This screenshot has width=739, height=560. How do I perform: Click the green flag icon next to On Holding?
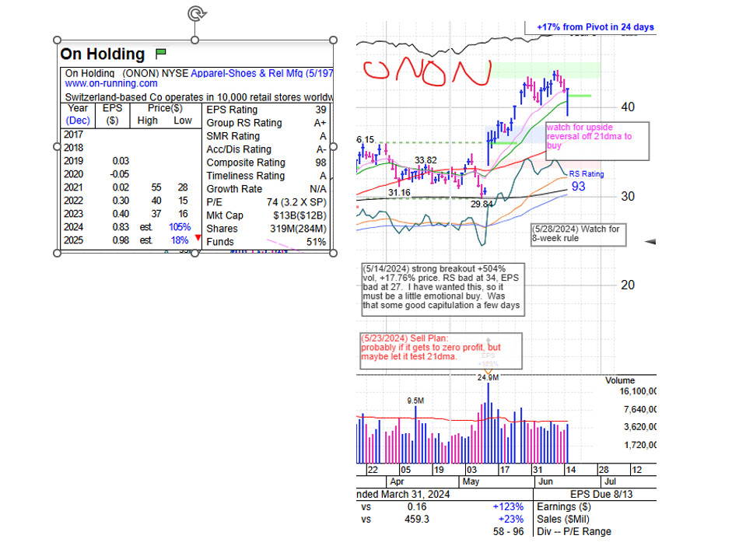coord(161,54)
